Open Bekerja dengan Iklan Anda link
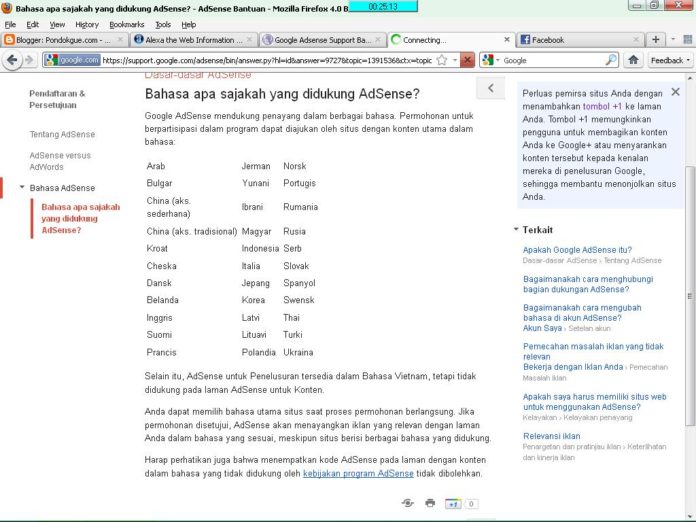696x522 pixels. pos(573,367)
